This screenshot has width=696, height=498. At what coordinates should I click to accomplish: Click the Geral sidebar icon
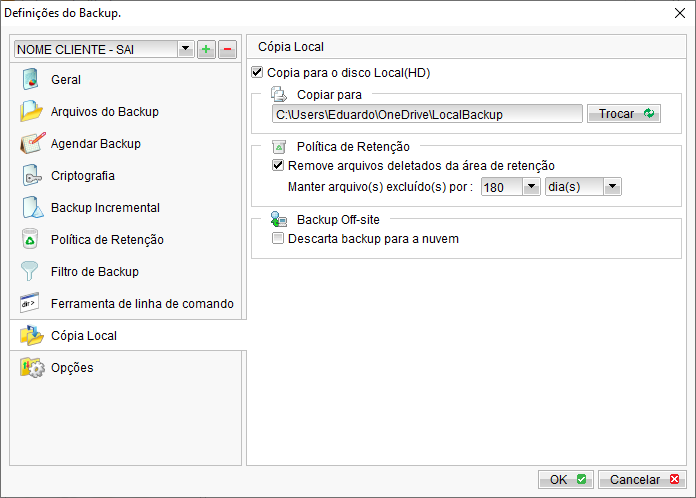31,80
